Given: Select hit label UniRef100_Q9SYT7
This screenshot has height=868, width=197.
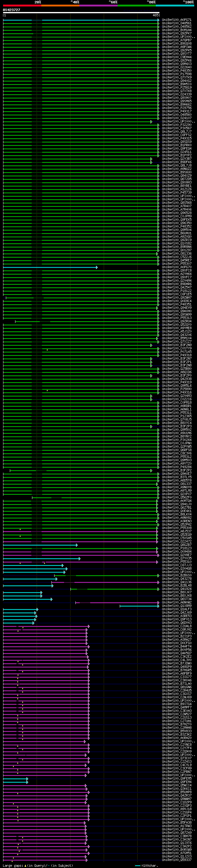Looking at the screenshot, I should coord(176,54).
